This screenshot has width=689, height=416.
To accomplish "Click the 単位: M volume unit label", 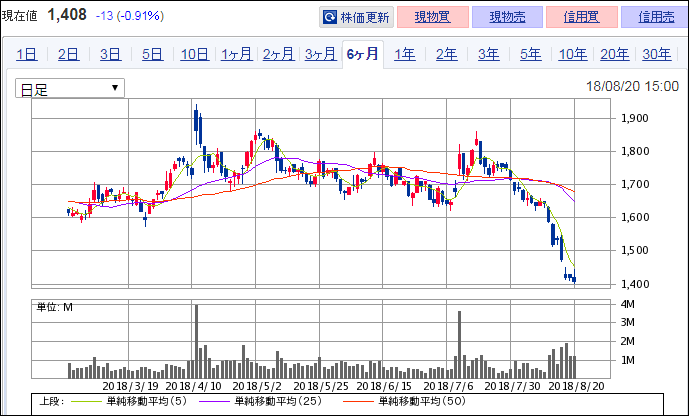I will (x=54, y=307).
